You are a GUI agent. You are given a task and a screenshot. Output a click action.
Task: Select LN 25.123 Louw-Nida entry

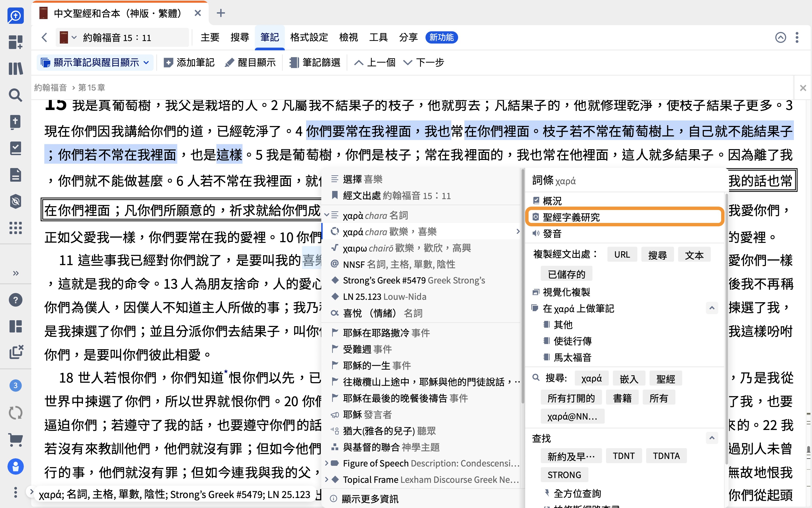click(421, 297)
